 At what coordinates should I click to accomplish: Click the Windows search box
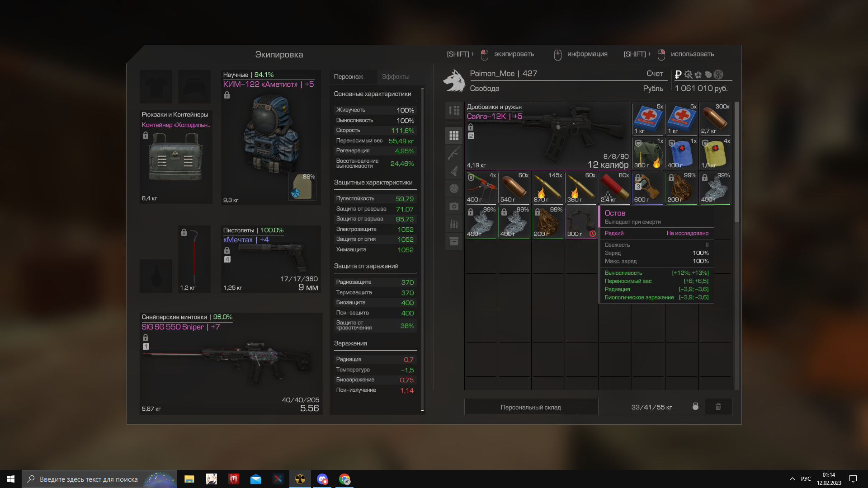click(x=99, y=479)
